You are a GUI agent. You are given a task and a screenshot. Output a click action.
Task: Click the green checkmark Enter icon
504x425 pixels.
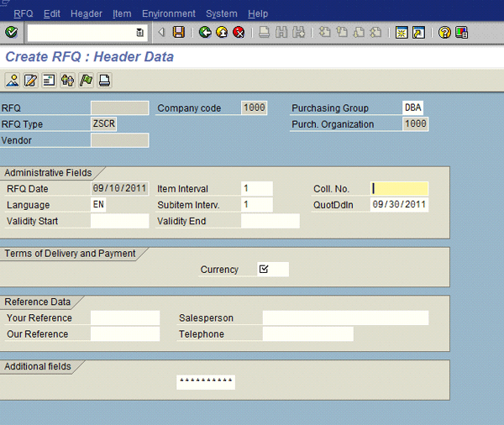click(x=11, y=33)
